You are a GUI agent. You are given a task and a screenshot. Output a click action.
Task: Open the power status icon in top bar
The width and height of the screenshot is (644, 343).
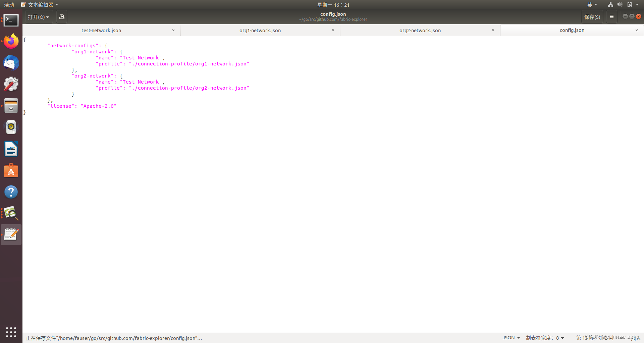(630, 5)
